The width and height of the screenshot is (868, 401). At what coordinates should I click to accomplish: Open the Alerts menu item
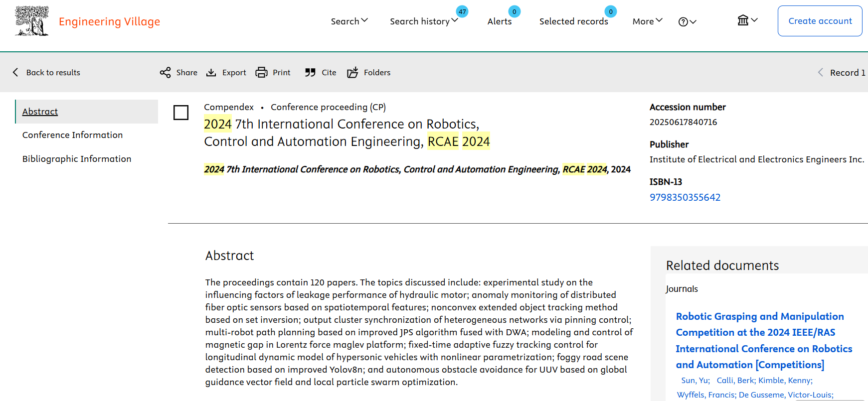[x=500, y=21]
